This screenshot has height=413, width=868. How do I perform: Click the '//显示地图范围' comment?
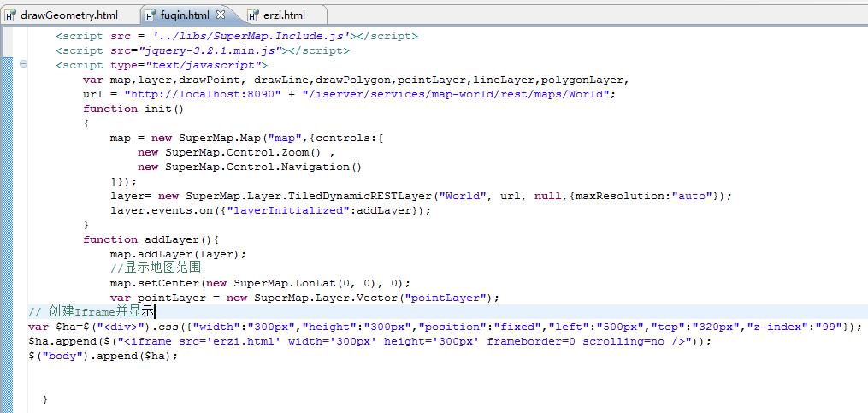(155, 268)
